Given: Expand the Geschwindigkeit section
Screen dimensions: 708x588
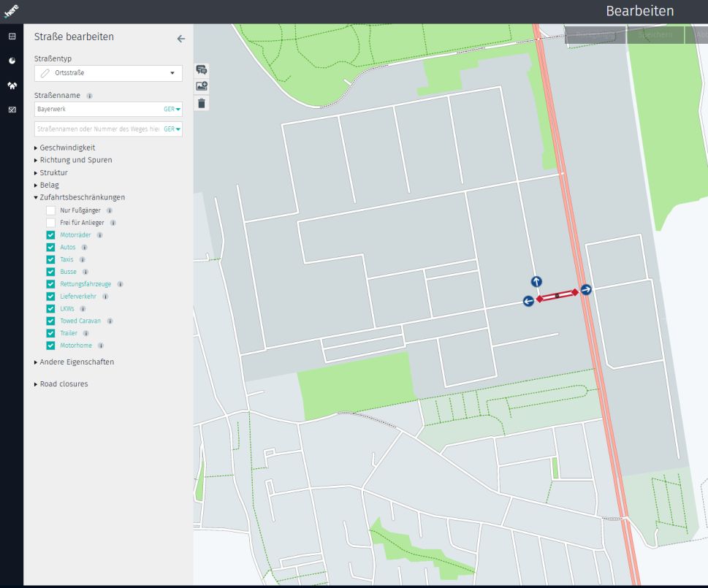Looking at the screenshot, I should coord(66,148).
